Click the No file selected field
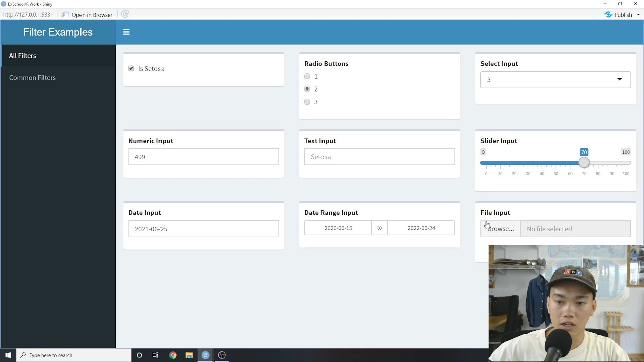The image size is (644, 362). [576, 229]
